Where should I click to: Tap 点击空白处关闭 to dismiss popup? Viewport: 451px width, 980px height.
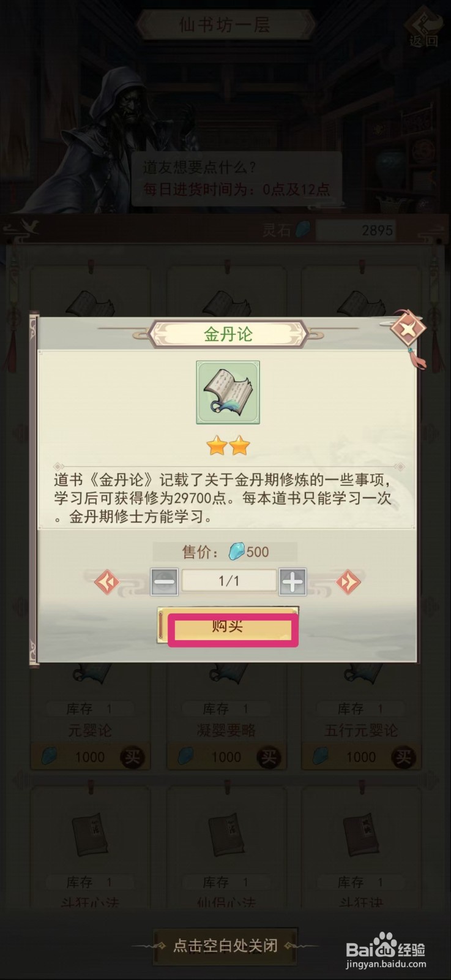point(225,946)
